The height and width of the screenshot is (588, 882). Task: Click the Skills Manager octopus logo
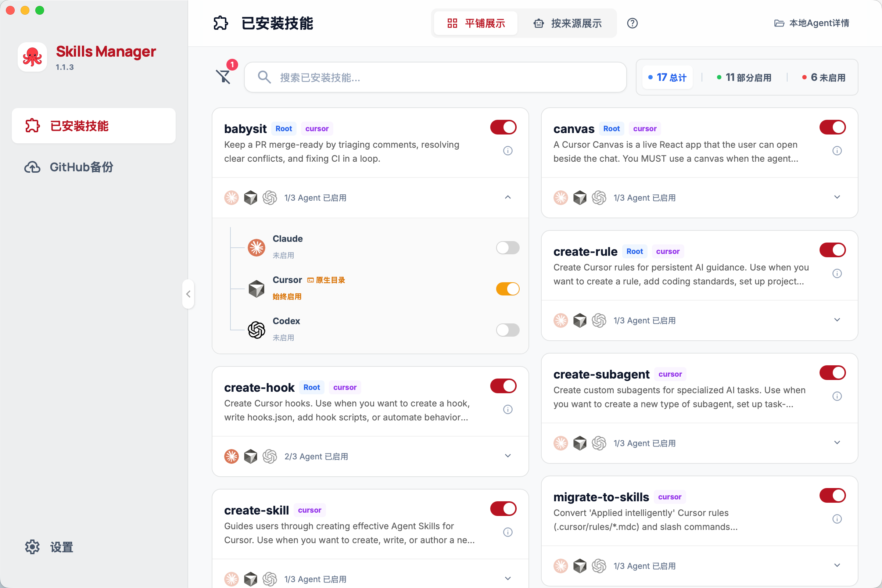pos(32,57)
